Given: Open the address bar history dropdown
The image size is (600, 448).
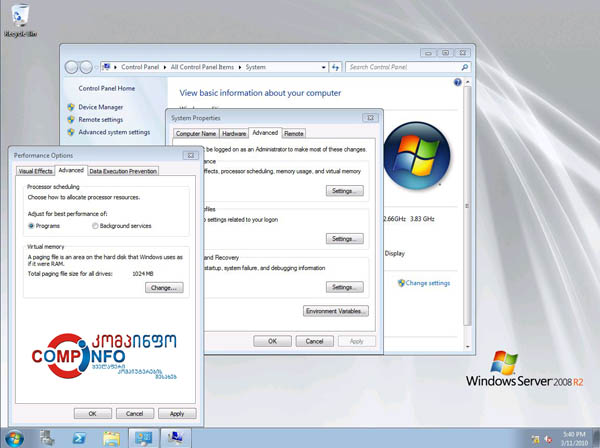Looking at the screenshot, I should (x=324, y=67).
